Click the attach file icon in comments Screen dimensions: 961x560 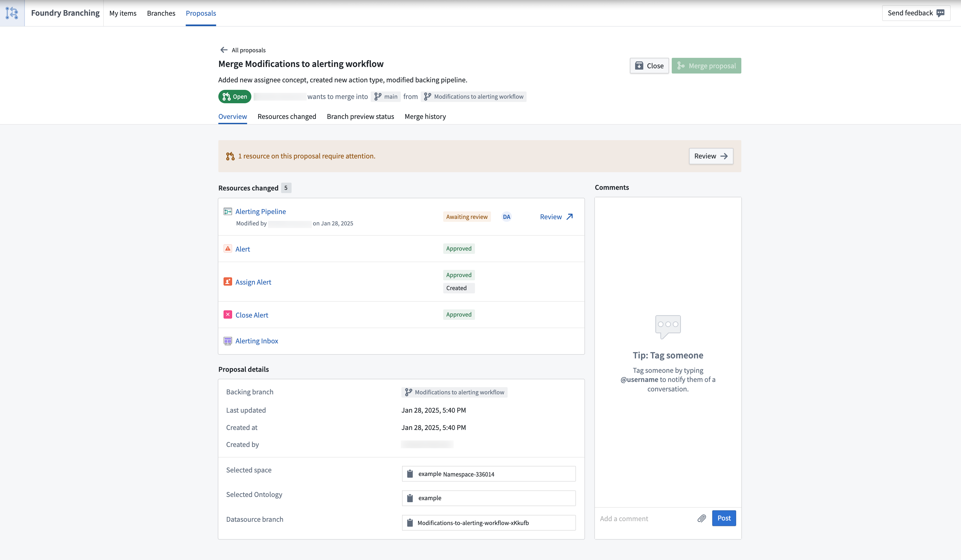[x=701, y=518]
